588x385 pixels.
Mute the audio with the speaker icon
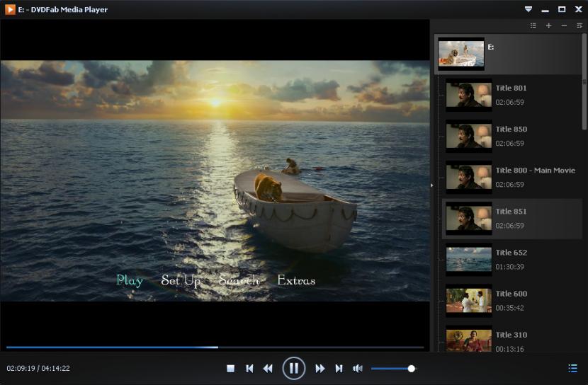[x=358, y=369]
